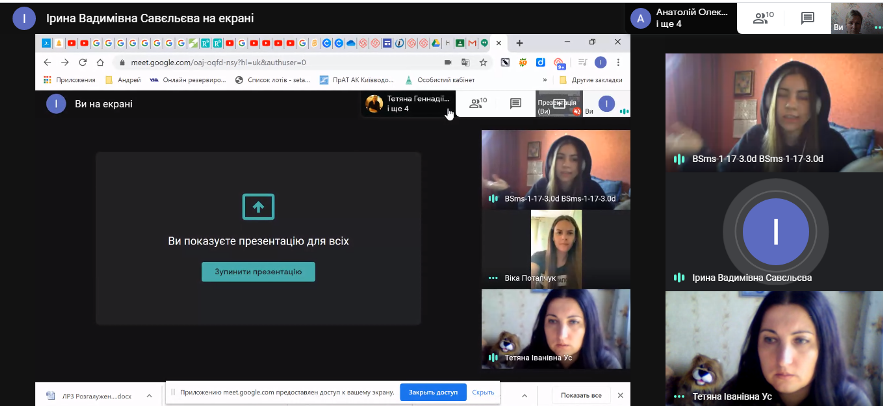
Task: Open the Список лотів bookmark
Action: tap(273, 80)
